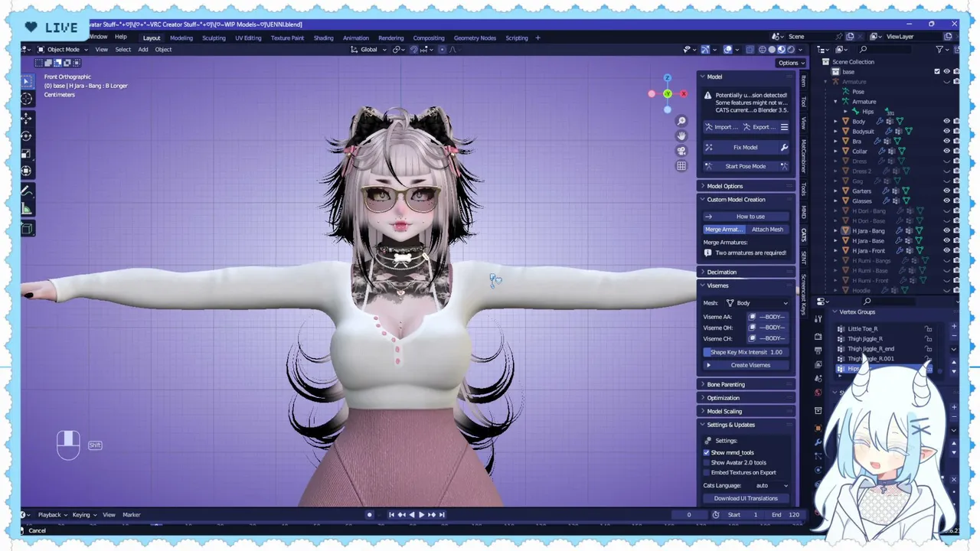Viewport: 980px width, 551px height.
Task: Select the Annotate tool in the toolbar
Action: pyautogui.click(x=28, y=191)
